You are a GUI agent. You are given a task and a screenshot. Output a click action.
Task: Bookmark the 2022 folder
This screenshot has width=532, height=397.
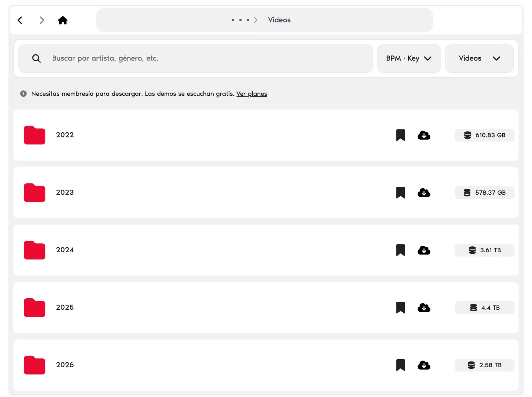click(x=400, y=135)
